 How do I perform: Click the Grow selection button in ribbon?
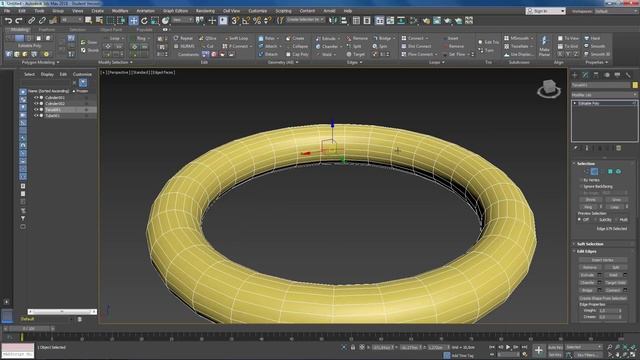(89, 42)
